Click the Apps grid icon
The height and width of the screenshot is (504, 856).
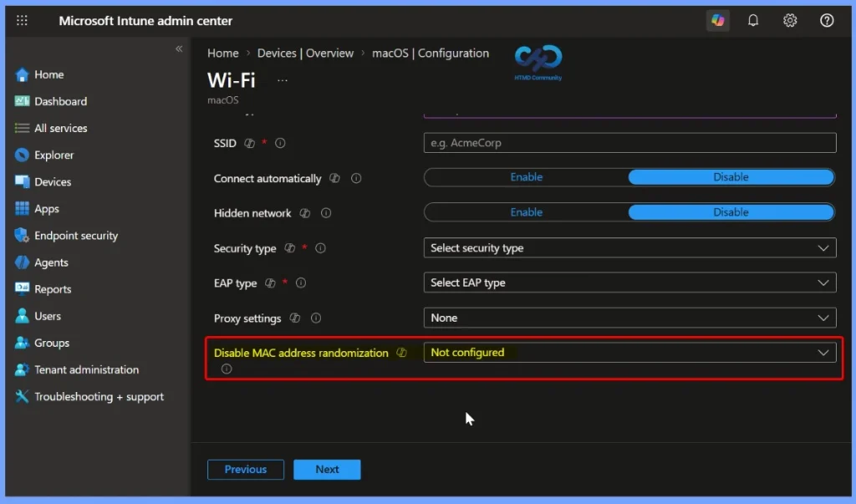(22, 209)
